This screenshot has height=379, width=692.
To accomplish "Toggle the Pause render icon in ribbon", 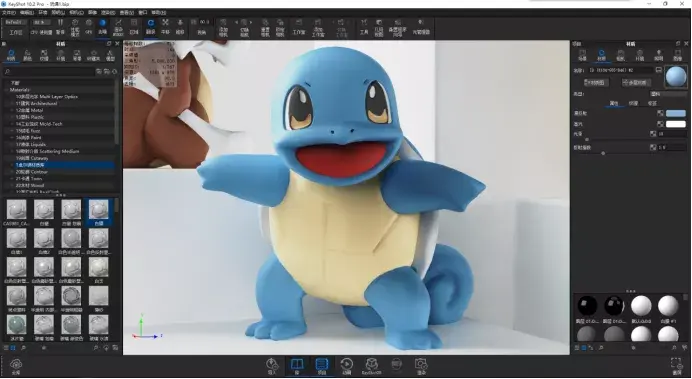I will (x=60, y=26).
